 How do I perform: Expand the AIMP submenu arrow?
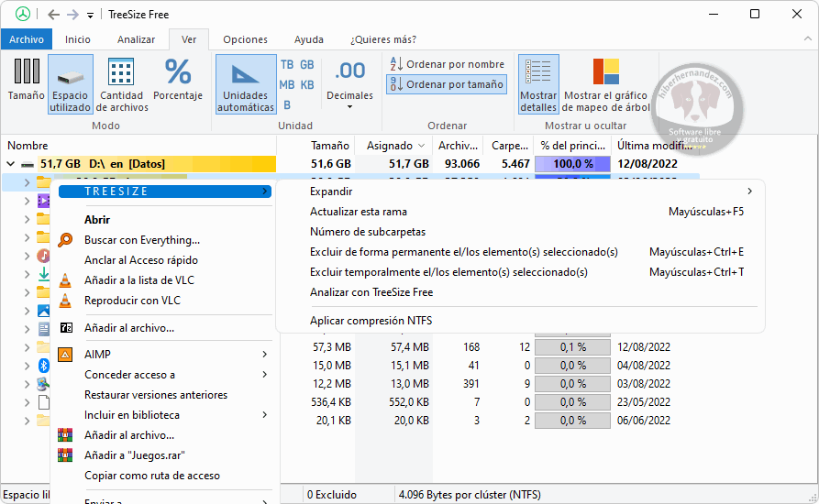click(x=265, y=355)
